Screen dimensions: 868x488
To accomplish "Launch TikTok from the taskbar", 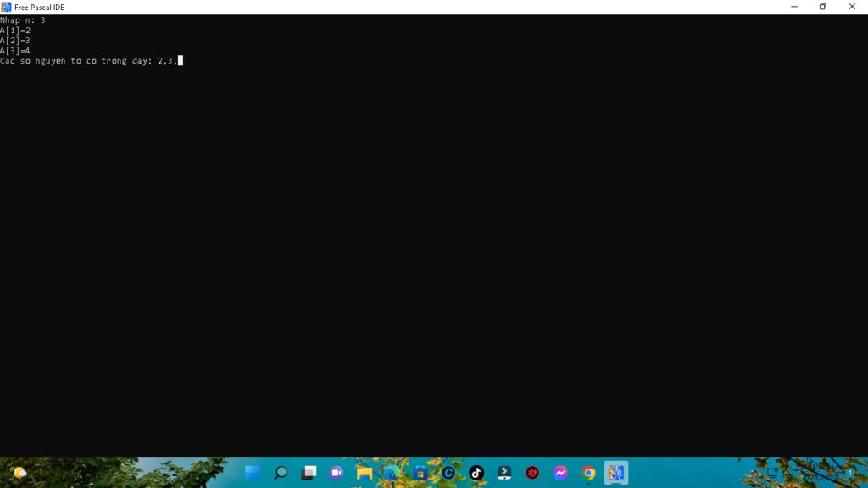I will 476,473.
